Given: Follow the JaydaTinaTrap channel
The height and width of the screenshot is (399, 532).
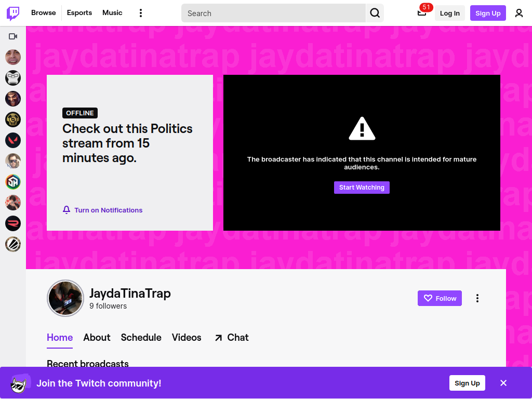Looking at the screenshot, I should (440, 298).
